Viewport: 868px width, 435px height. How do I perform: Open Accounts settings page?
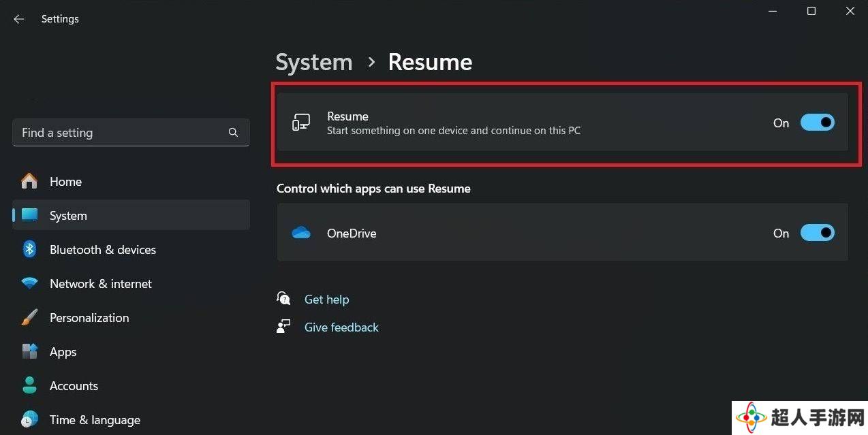[x=131, y=385]
